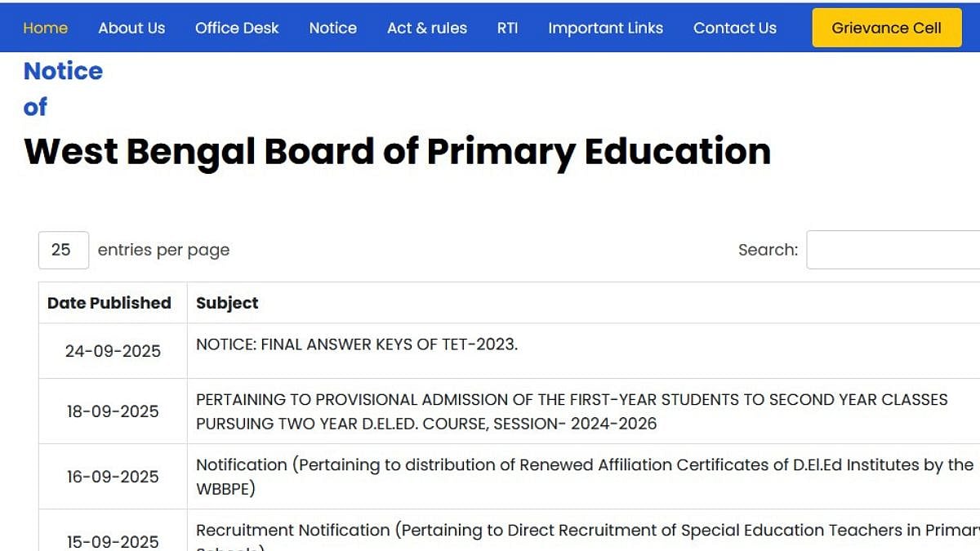Open Special Education Teachers recruitment notification
This screenshot has height=551, width=980.
pyautogui.click(x=584, y=531)
